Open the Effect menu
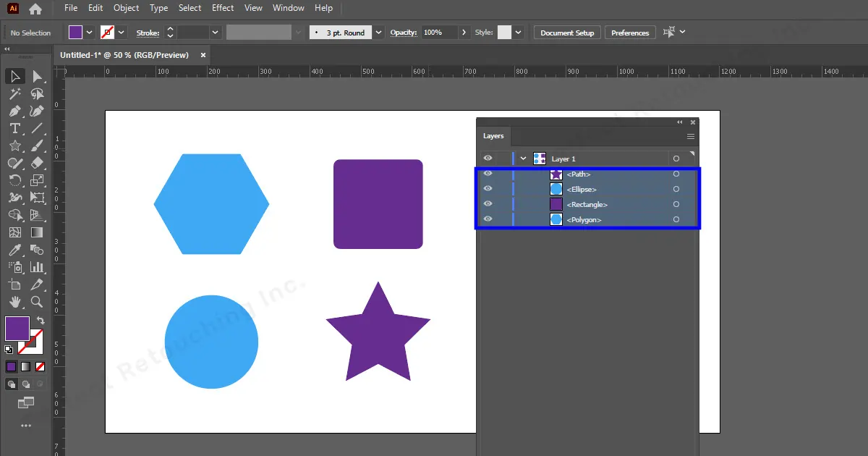 click(x=223, y=8)
